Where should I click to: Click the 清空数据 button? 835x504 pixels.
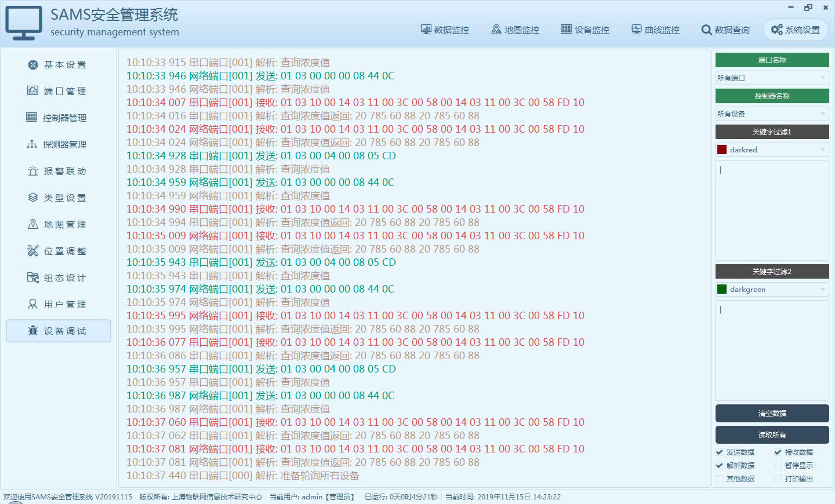point(772,414)
